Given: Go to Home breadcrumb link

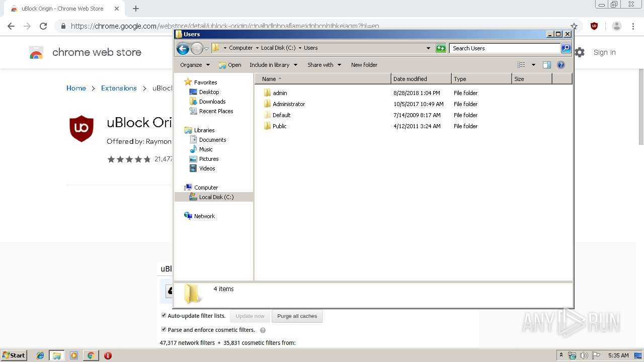Looking at the screenshot, I should click(x=76, y=88).
